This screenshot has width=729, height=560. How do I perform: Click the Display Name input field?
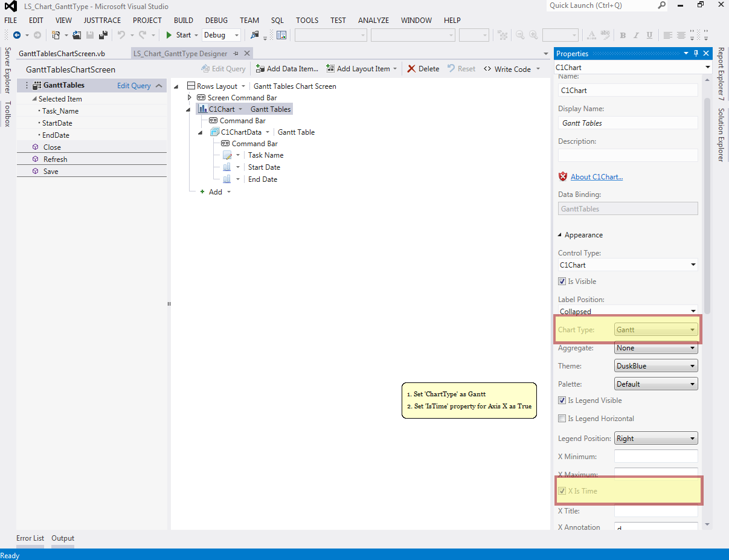628,123
